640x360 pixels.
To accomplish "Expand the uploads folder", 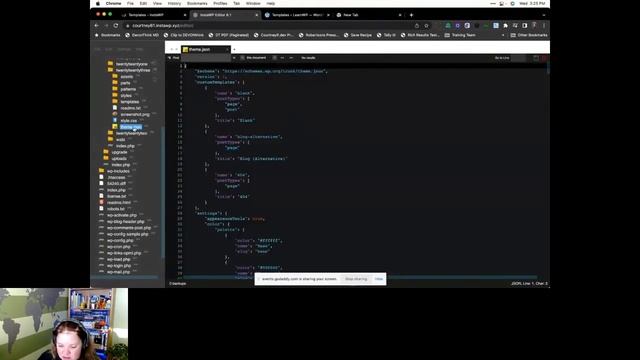I will pyautogui.click(x=119, y=158).
